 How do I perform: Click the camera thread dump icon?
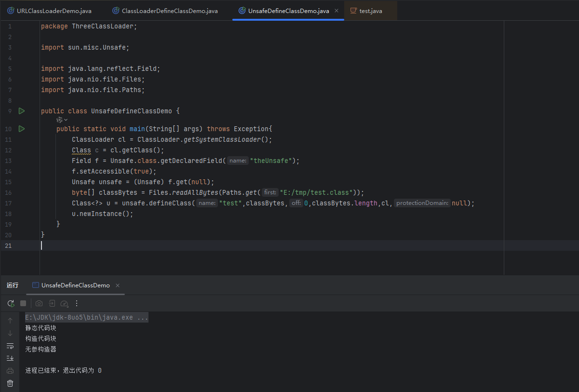coord(39,303)
